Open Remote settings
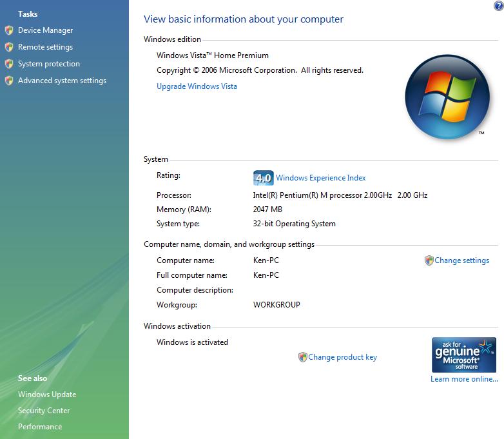Screen dimensions: 504x439 pyautogui.click(x=45, y=47)
